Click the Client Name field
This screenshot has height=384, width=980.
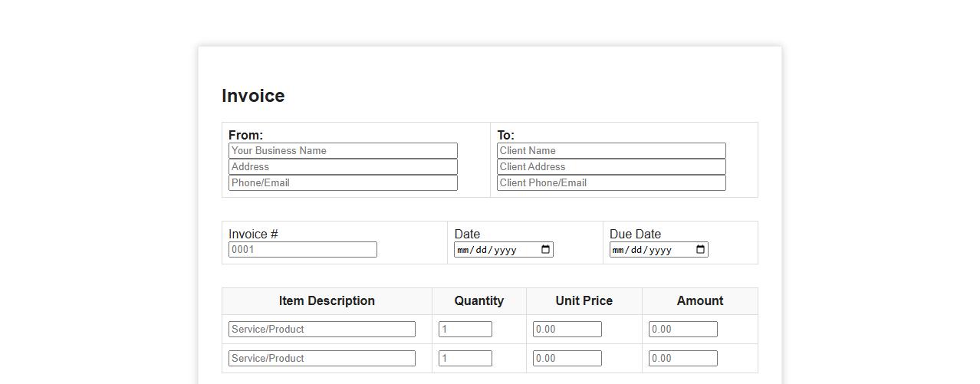tap(611, 150)
